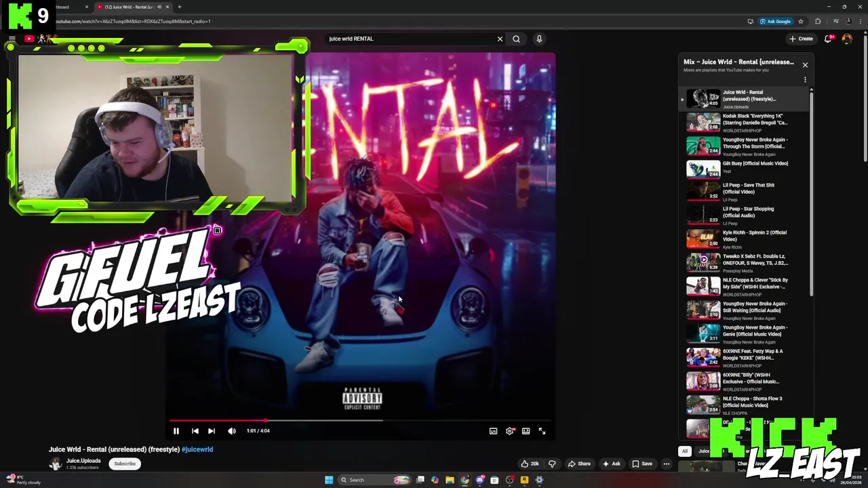The height and width of the screenshot is (488, 868).
Task: Select the currently playing Juice Wrld Rental entry
Action: click(744, 99)
